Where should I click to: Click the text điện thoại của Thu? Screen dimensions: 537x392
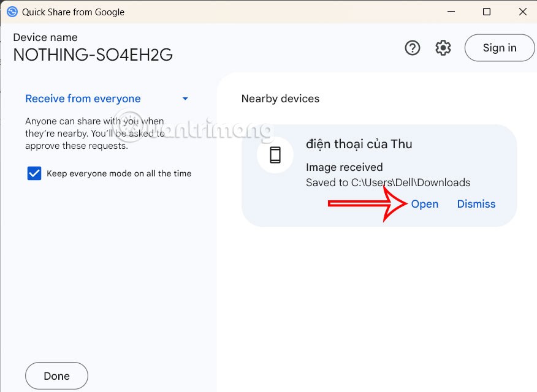point(359,144)
